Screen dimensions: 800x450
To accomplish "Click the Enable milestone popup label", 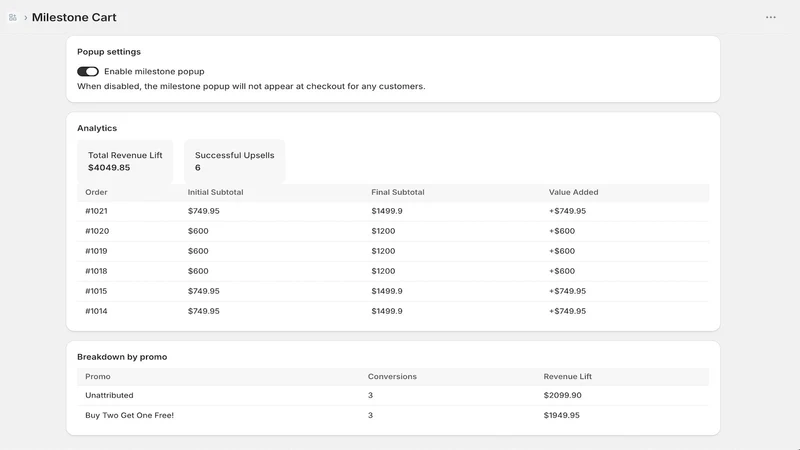I will click(154, 71).
